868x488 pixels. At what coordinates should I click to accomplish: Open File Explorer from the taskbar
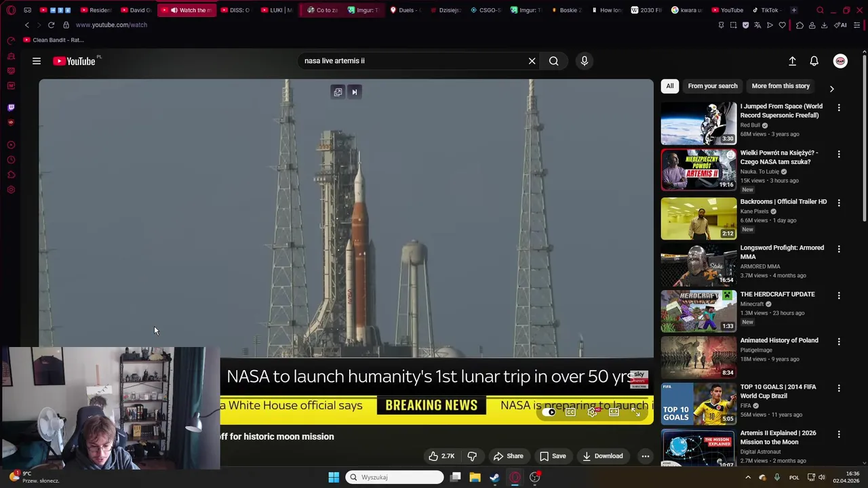[x=475, y=477]
